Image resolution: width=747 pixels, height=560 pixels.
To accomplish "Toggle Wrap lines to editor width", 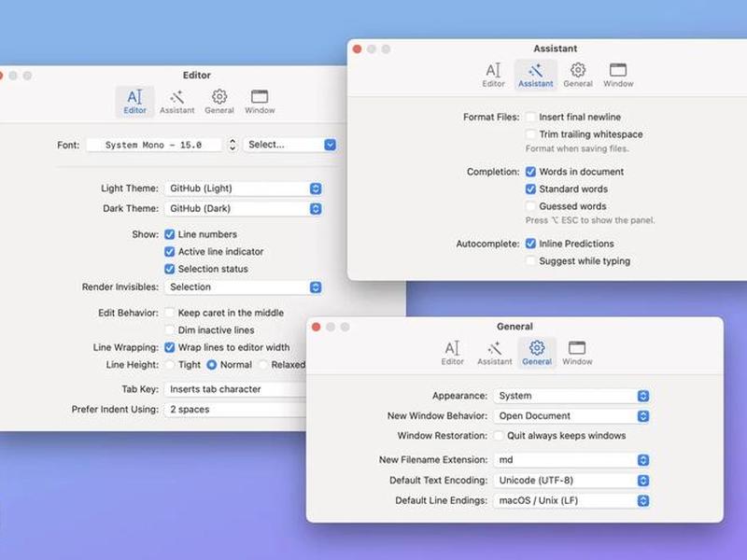I will tap(169, 347).
